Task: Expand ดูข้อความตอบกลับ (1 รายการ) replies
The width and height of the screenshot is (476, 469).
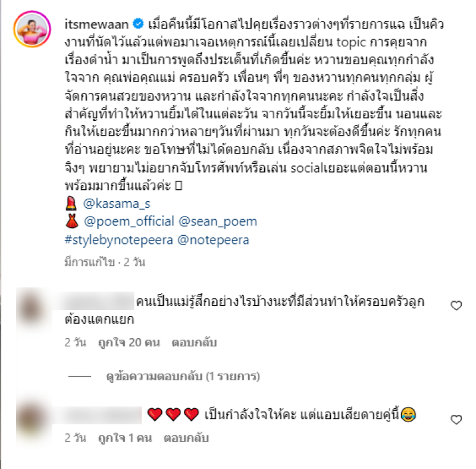Action: coord(183,376)
